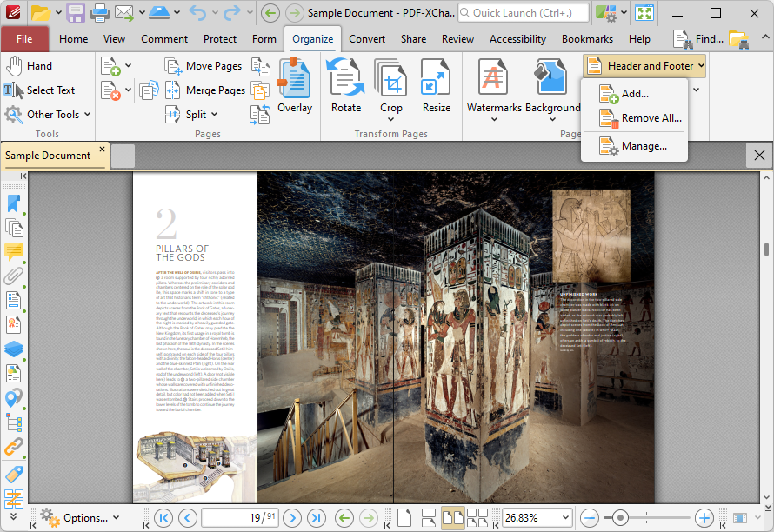The height and width of the screenshot is (532, 774).
Task: Click the Overlay pages button
Action: (x=295, y=86)
